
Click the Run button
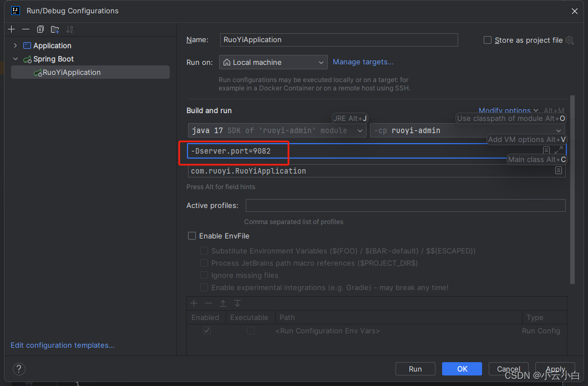click(x=415, y=369)
